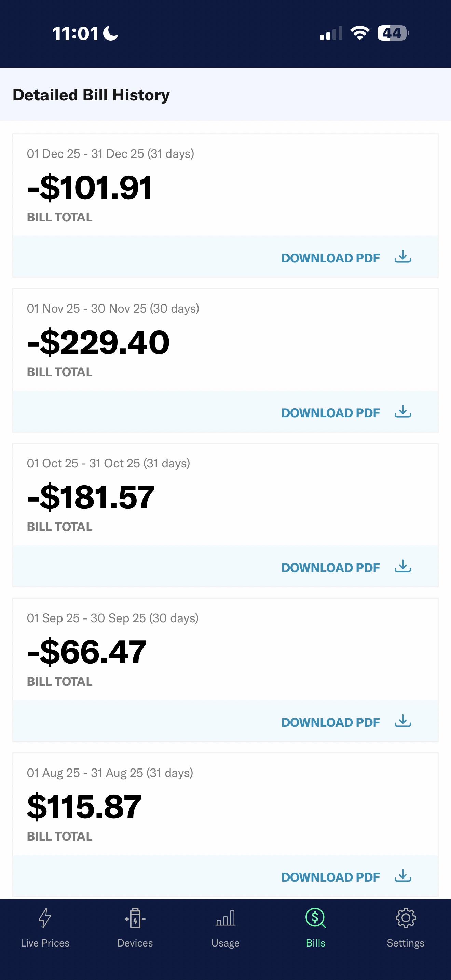451x980 pixels.
Task: Tap the Wi-Fi status bar icon
Action: (360, 33)
